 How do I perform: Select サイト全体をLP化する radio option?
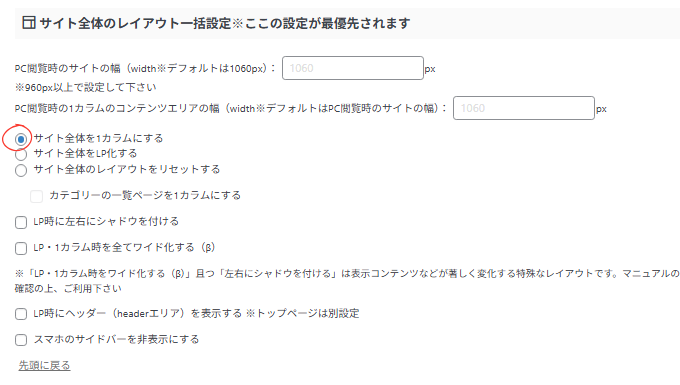21,154
